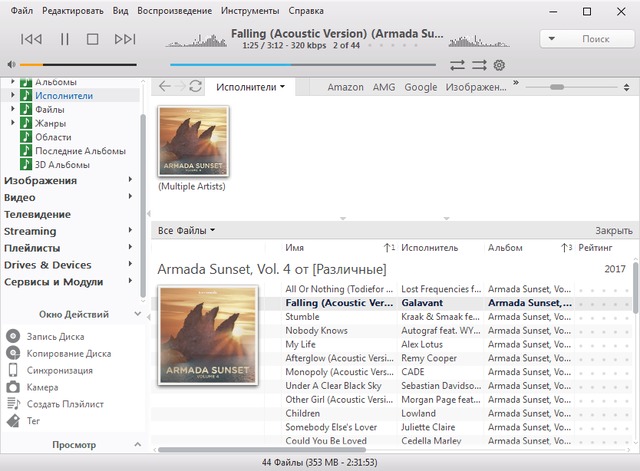The height and width of the screenshot is (471, 640).
Task: Mute audio using the speaker icon
Action: 10,64
